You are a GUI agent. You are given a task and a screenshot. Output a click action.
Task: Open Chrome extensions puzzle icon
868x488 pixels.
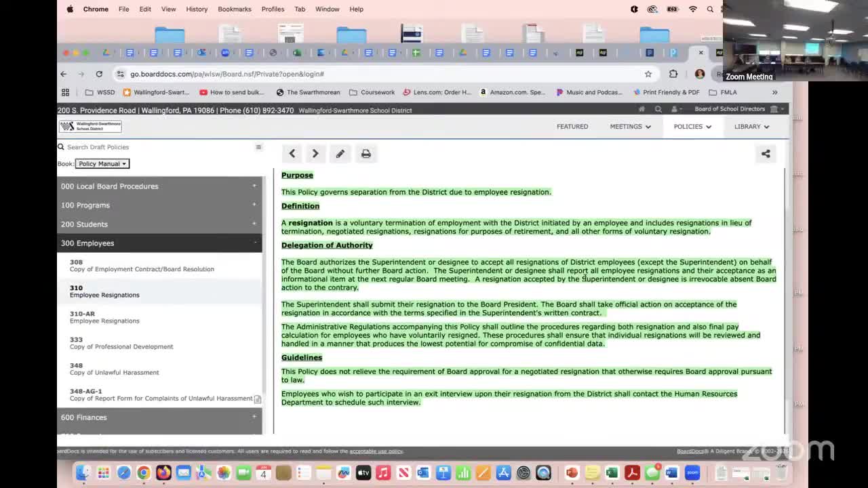(673, 74)
